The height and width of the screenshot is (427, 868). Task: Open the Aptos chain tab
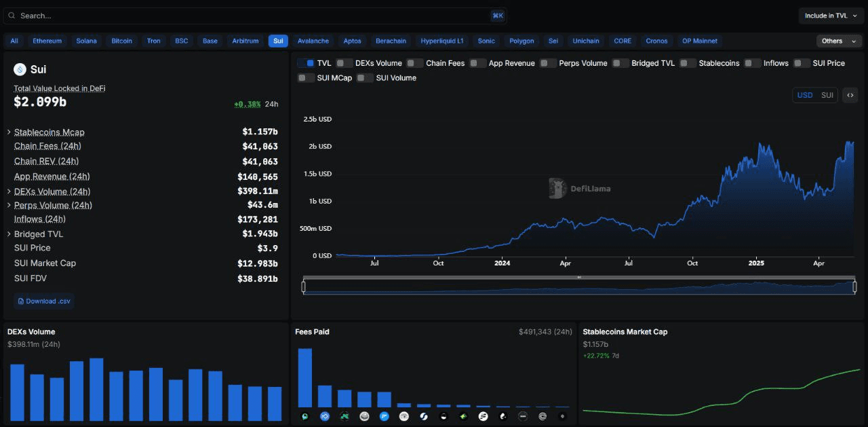click(353, 41)
